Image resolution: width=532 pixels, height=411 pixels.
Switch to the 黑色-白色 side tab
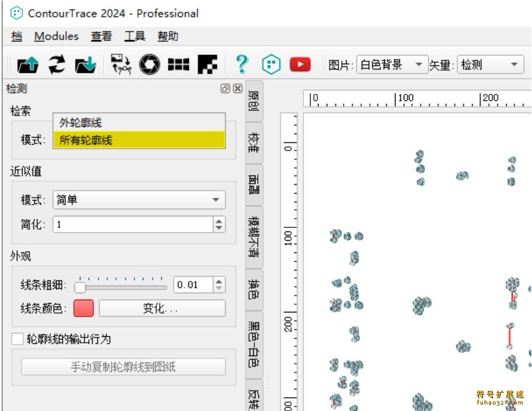(x=254, y=344)
